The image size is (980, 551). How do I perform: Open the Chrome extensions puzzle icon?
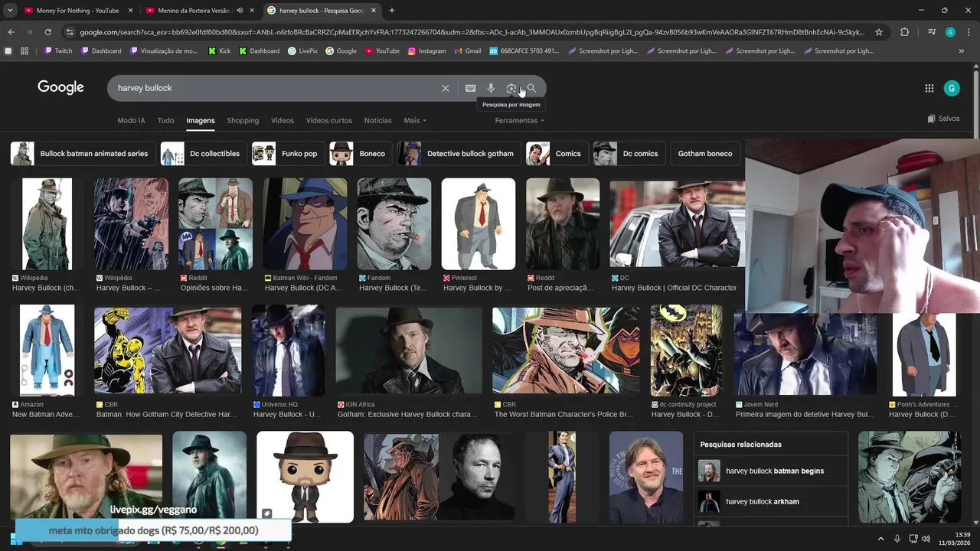click(905, 32)
